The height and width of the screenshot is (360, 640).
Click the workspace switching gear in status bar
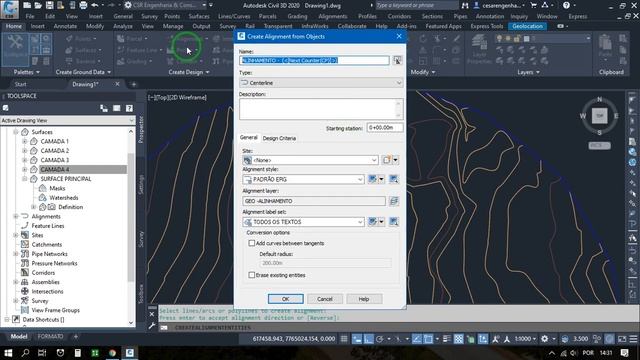click(544, 339)
